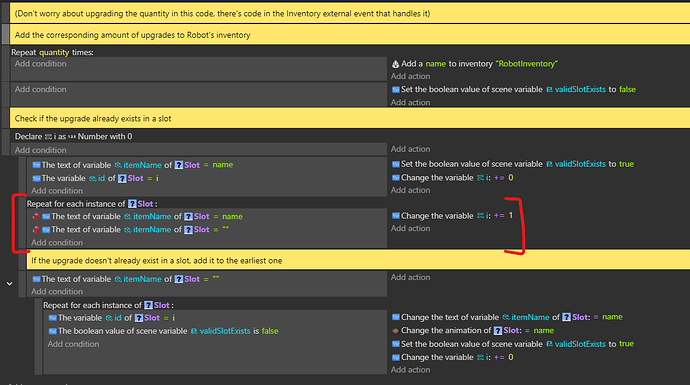Viewport: 690px width, 385px height.
Task: Click the 'true' value in the last 'Set validSlotExists to true' action
Action: pos(626,344)
